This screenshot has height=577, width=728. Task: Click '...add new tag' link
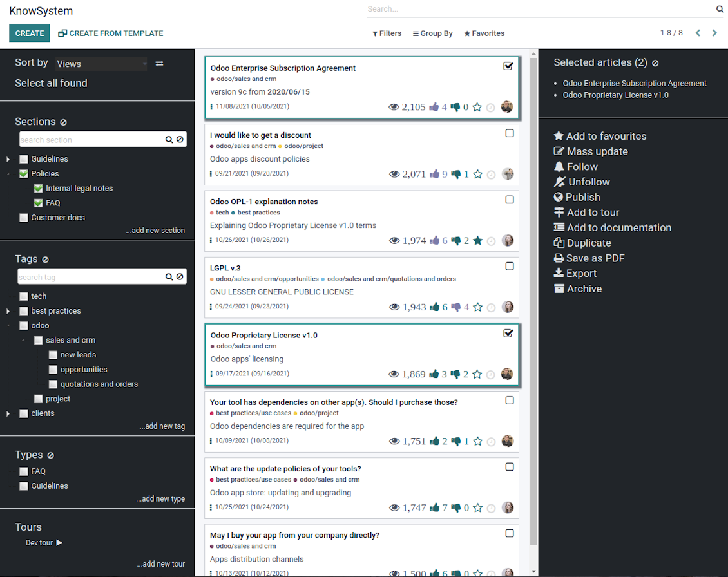coord(162,426)
